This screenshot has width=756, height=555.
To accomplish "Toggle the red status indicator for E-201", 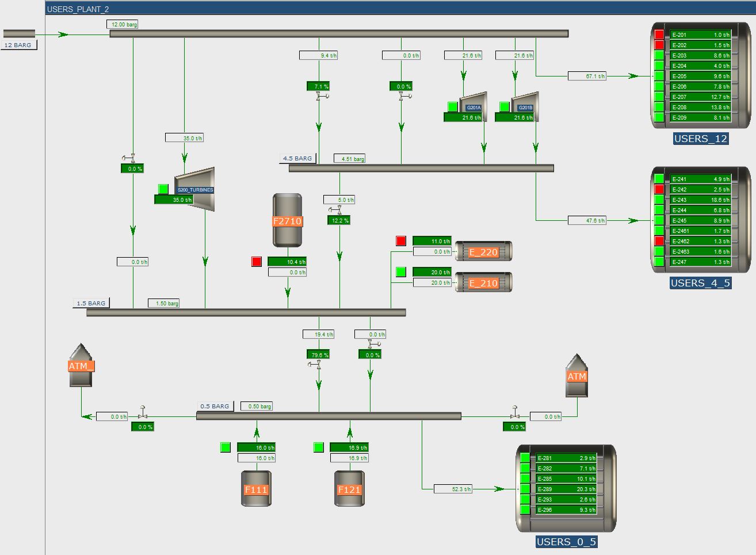I will tap(659, 35).
